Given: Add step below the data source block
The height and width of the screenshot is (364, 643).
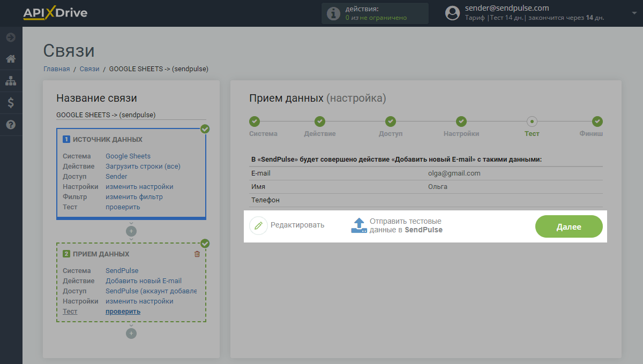Looking at the screenshot, I should (x=131, y=231).
